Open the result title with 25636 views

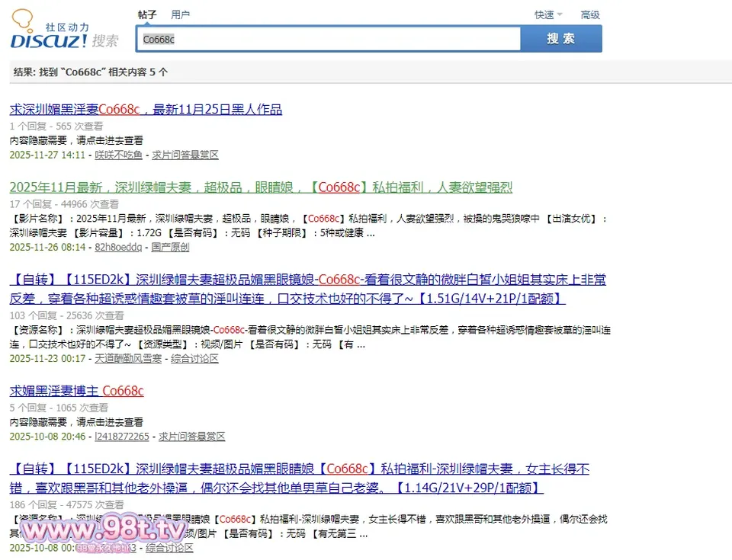click(x=307, y=289)
